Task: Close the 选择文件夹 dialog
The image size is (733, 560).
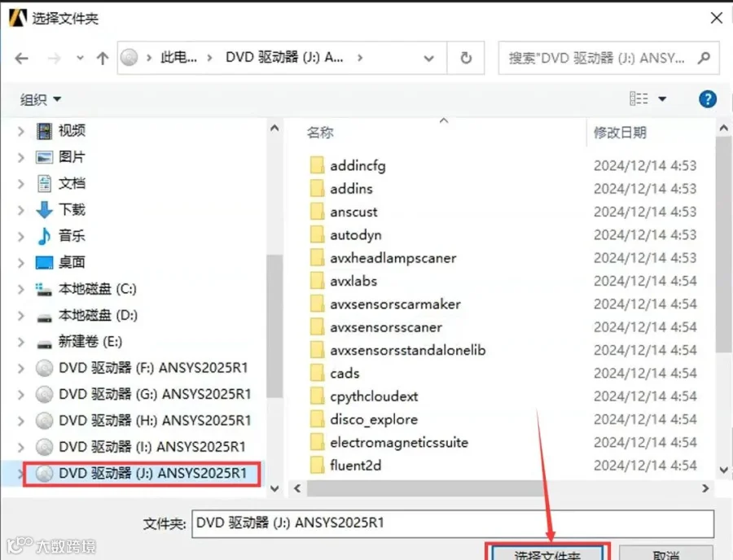Action: 716,18
